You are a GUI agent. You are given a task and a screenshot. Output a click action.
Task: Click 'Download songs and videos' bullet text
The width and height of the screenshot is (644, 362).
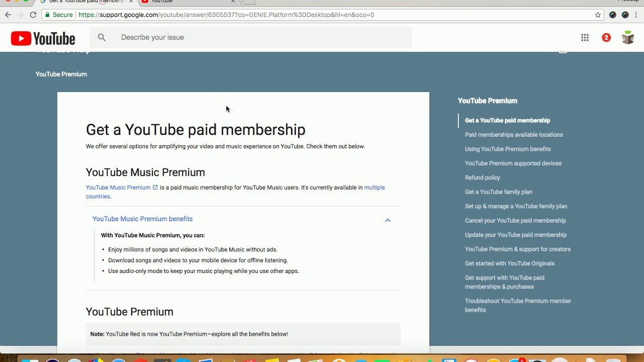(x=198, y=260)
